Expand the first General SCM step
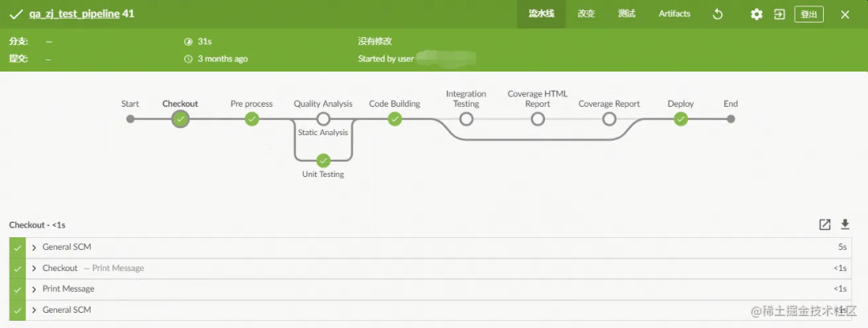Image resolution: width=868 pixels, height=328 pixels. click(x=35, y=248)
